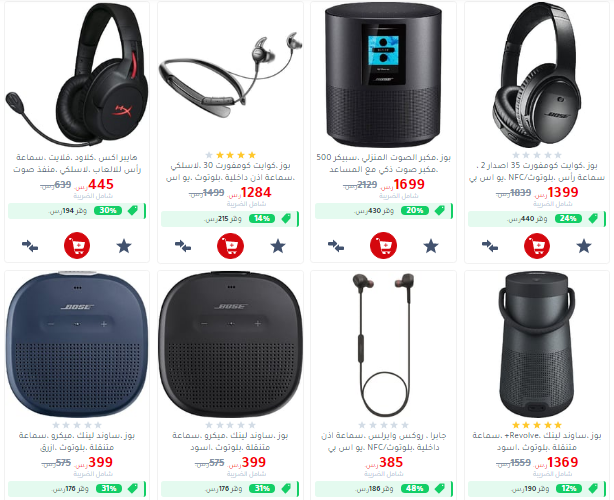The image size is (614, 500).
Task: Click the star rating of Bose QuietControl 30
Action: click(x=230, y=155)
